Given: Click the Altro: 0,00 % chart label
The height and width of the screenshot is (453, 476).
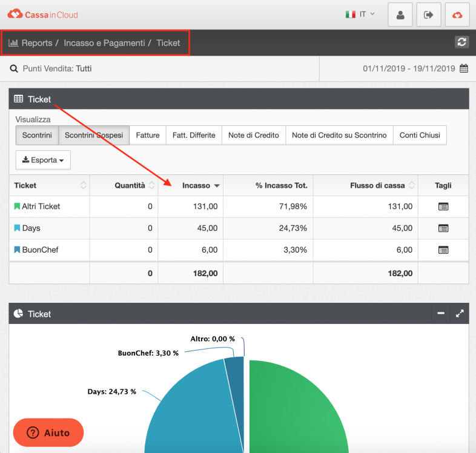Looking at the screenshot, I should pyautogui.click(x=213, y=339).
